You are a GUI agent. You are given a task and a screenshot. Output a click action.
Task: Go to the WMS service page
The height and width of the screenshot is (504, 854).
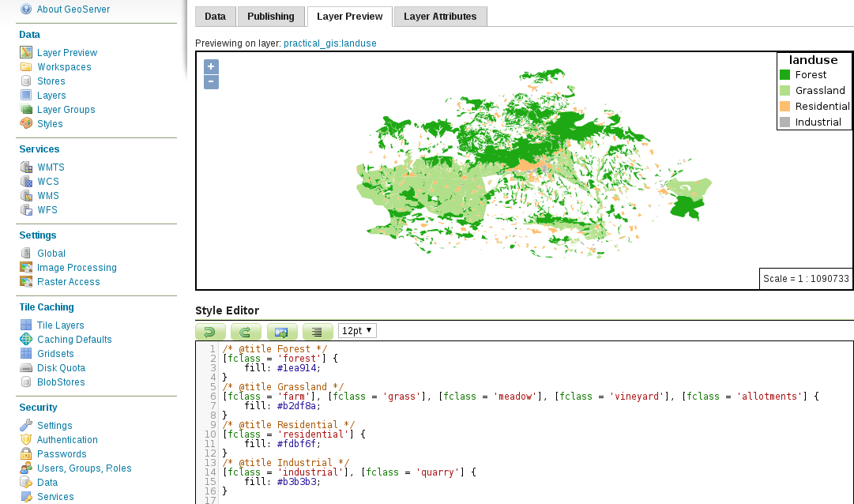coord(47,196)
